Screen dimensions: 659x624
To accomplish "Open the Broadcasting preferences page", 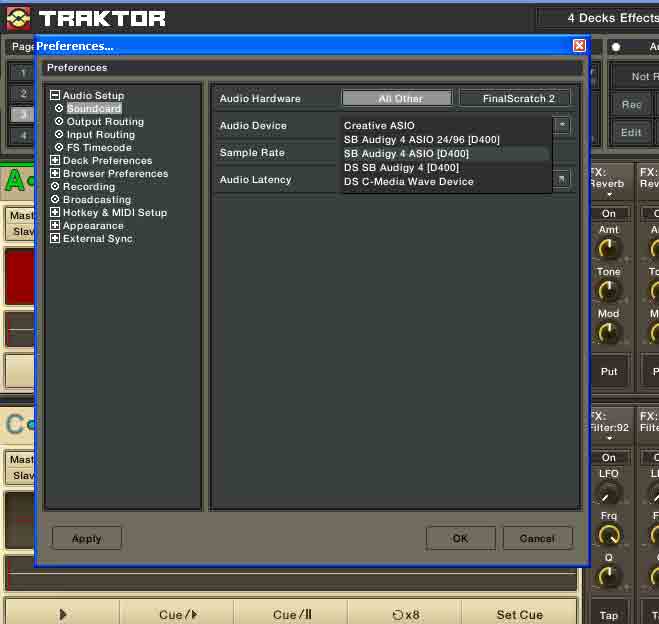I will pos(97,200).
